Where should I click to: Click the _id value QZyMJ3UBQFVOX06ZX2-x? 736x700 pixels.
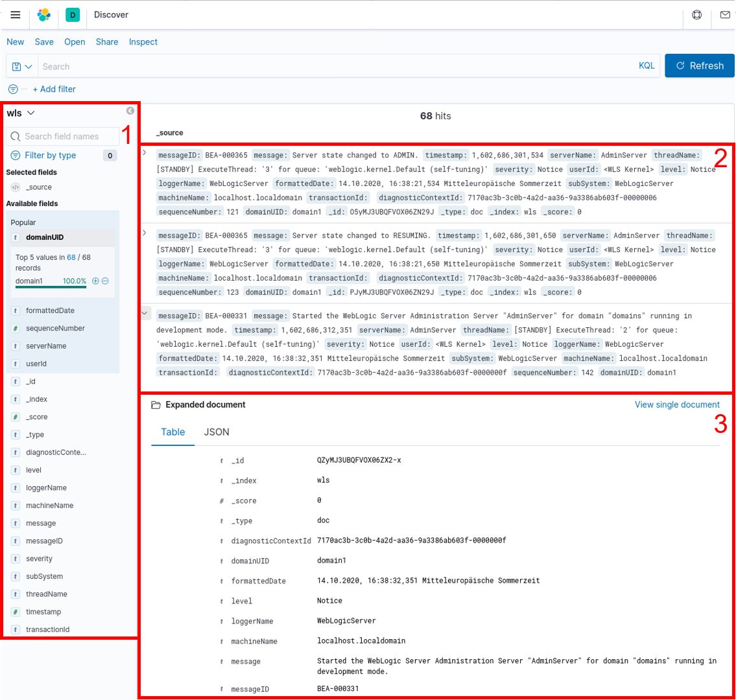tap(359, 460)
